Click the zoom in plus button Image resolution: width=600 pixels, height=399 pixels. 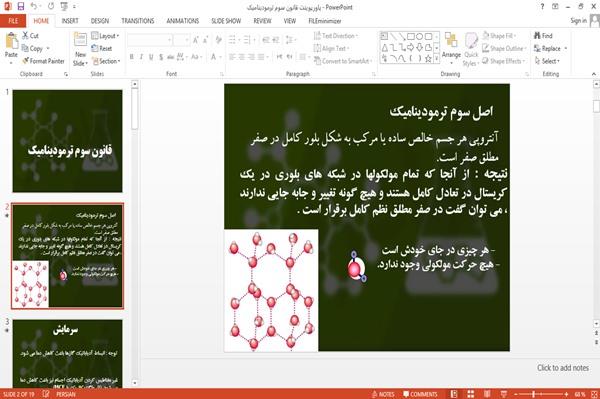[x=566, y=394]
